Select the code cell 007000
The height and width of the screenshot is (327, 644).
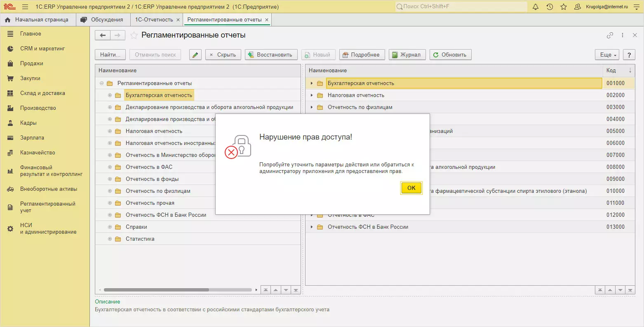(x=619, y=155)
